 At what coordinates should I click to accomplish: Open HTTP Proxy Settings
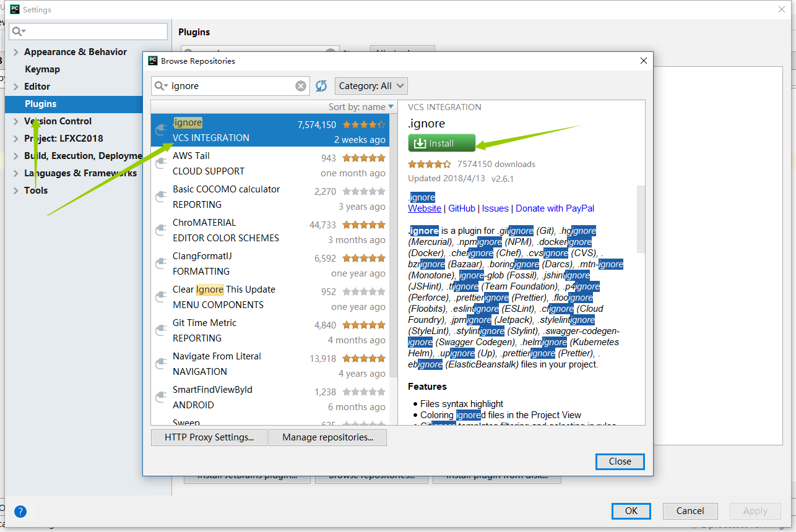point(209,437)
